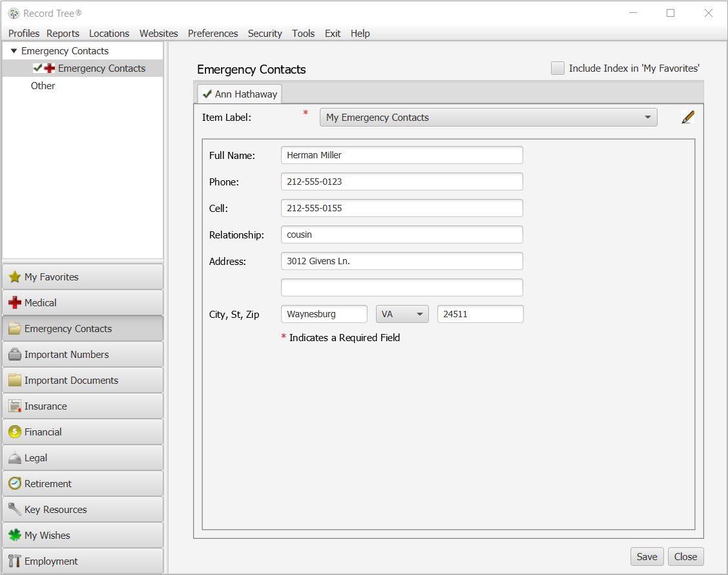Screen dimensions: 728x575
Task: Collapse the Emergency Contacts tree node
Action: coord(14,50)
